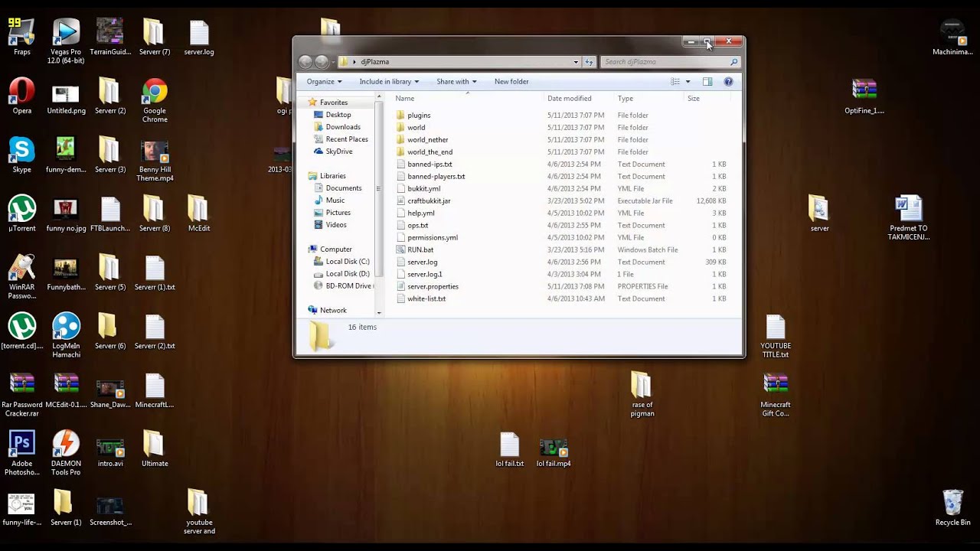Open the Share with dropdown
Image resolution: width=980 pixels, height=551 pixels.
(456, 81)
